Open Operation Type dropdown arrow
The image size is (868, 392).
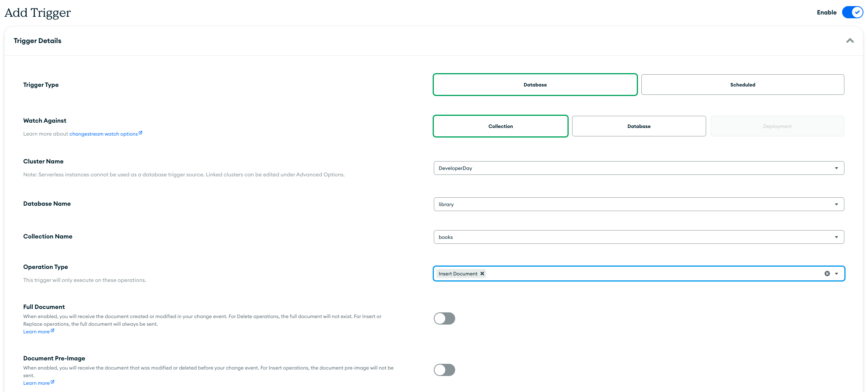[836, 274]
